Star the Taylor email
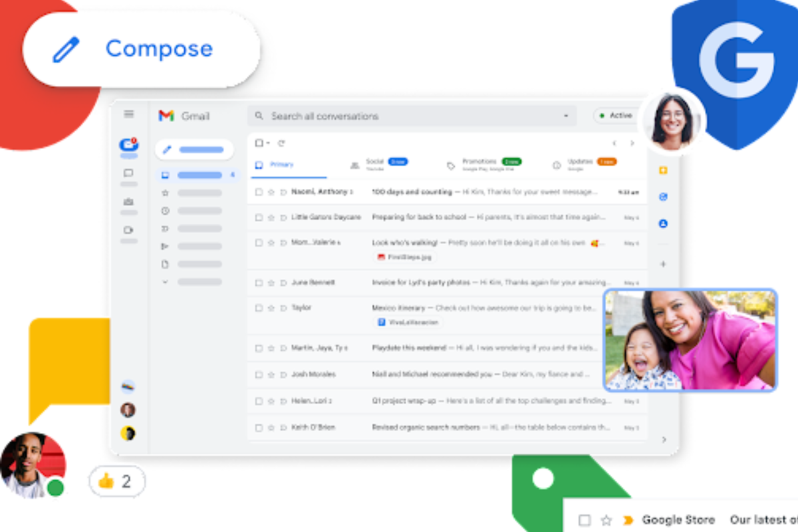The height and width of the screenshot is (532, 798). click(271, 308)
